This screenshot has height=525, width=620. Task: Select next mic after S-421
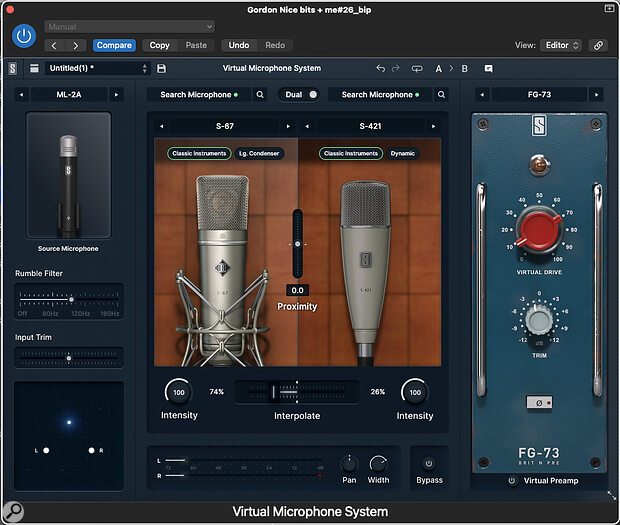click(434, 127)
